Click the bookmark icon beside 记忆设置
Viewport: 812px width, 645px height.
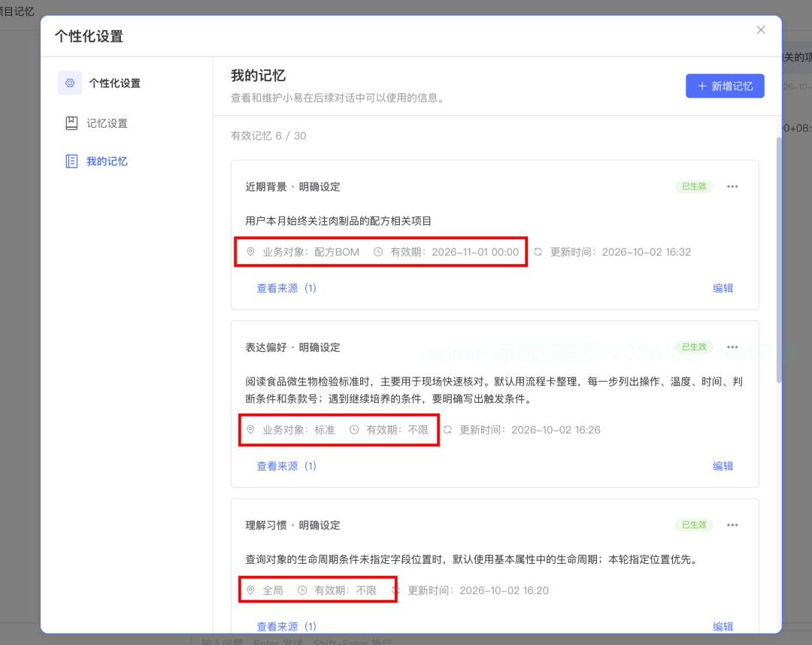click(71, 123)
